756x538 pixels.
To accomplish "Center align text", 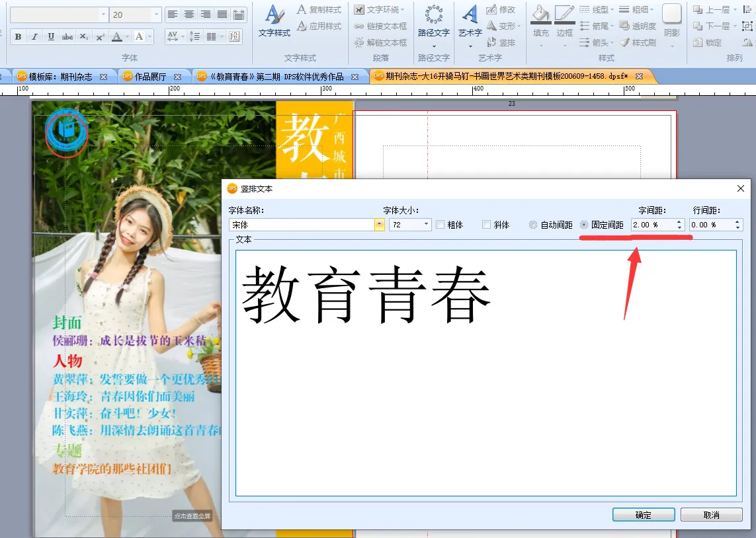I will pyautogui.click(x=189, y=15).
